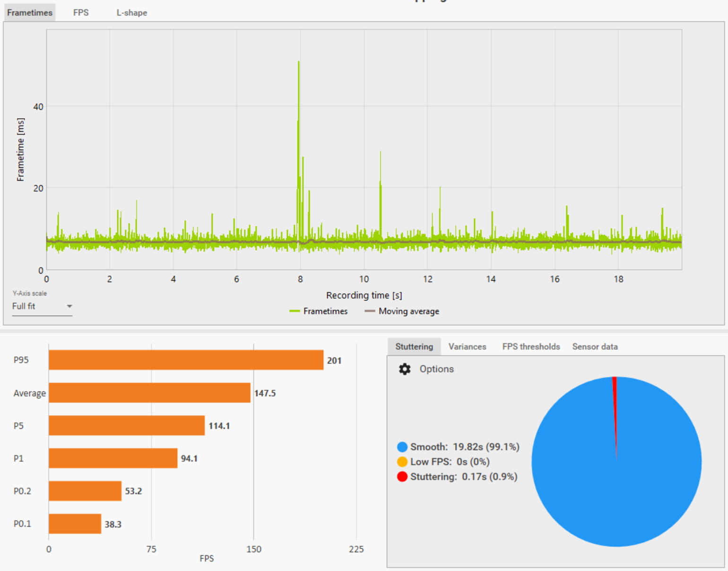The image size is (728, 571).
Task: Click the yellow Low FPS legend dot
Action: coord(402,462)
